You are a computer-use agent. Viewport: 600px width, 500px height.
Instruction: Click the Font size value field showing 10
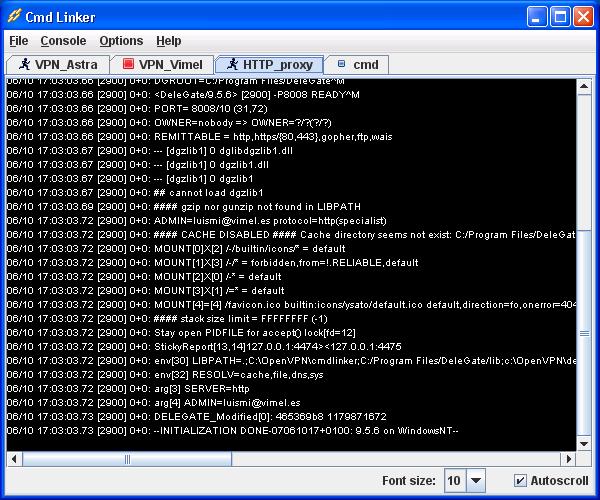coord(455,480)
